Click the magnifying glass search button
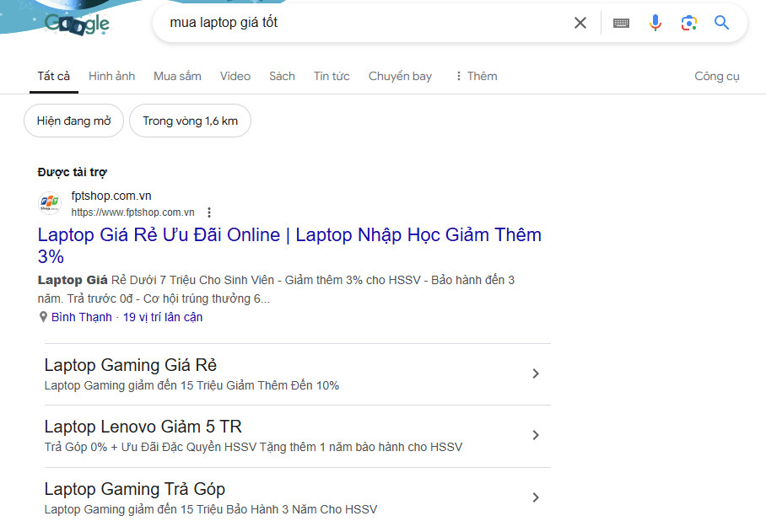Image resolution: width=766 pixels, height=532 pixels. (x=721, y=23)
